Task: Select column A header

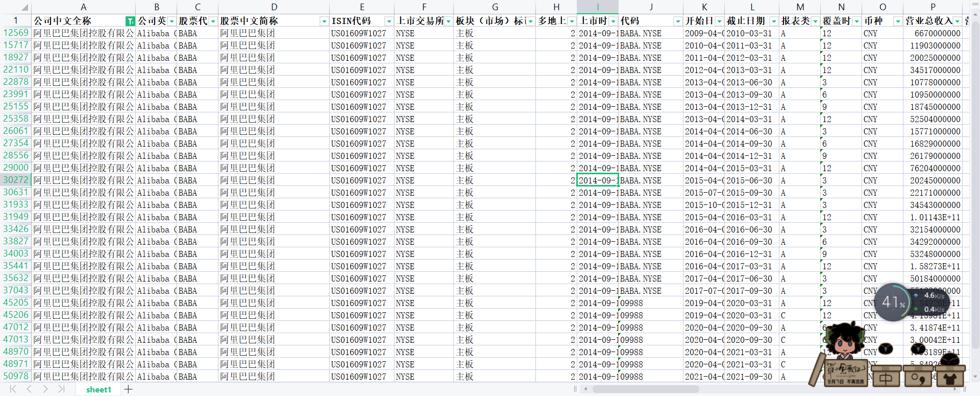Action: pos(84,7)
